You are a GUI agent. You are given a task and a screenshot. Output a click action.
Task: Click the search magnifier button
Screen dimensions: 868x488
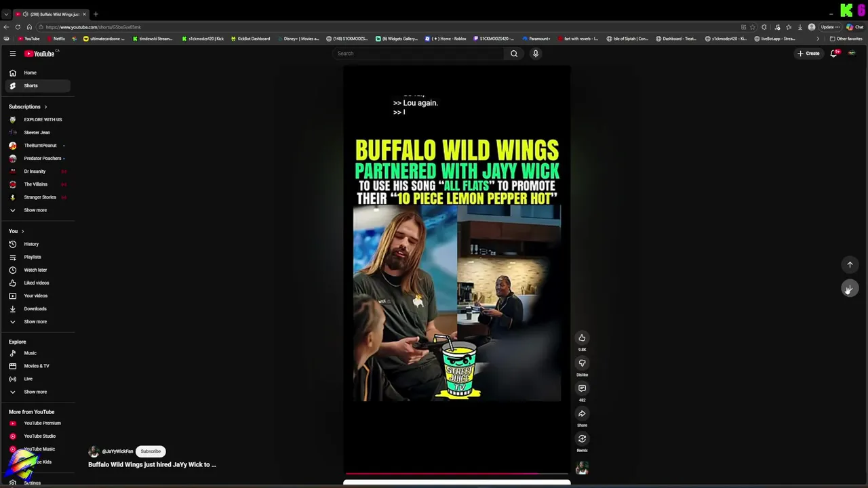point(514,54)
